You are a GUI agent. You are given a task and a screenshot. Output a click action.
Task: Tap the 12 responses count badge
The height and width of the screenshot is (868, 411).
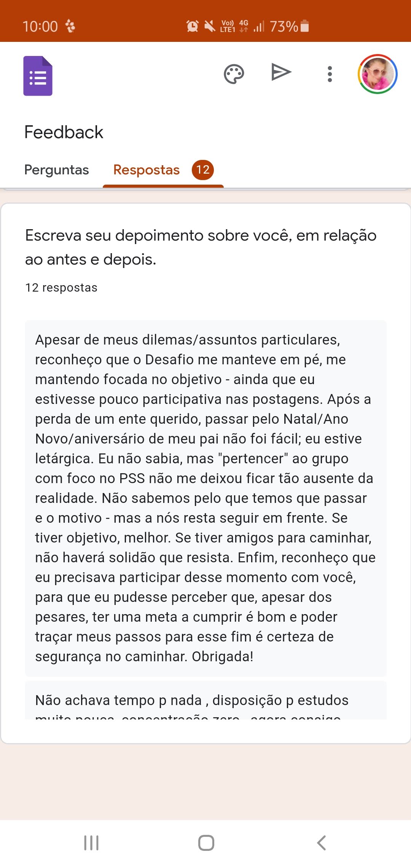(x=203, y=170)
